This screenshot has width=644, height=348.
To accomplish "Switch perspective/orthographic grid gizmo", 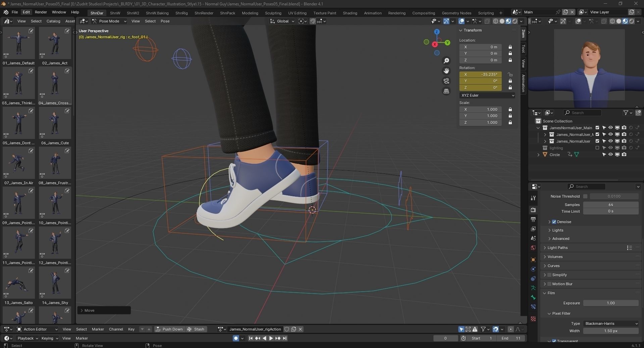I will pyautogui.click(x=446, y=91).
